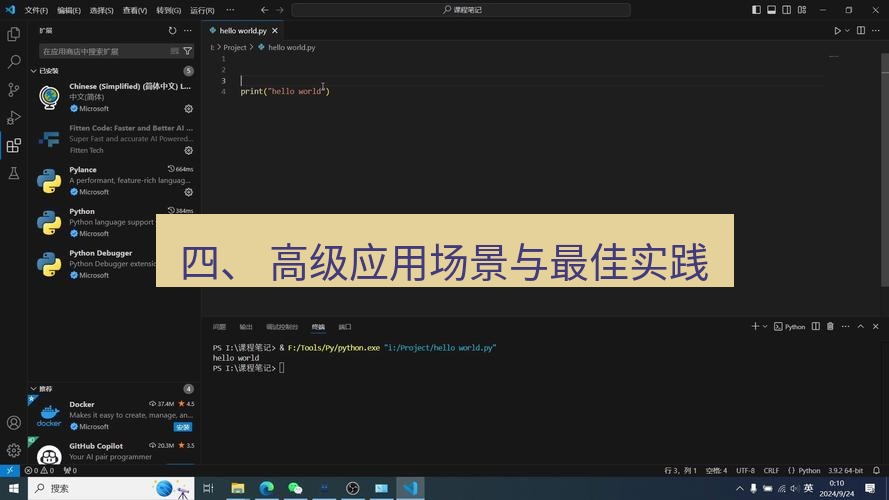Open editor more actions menu
Image resolution: width=889 pixels, height=500 pixels.
coord(876,31)
